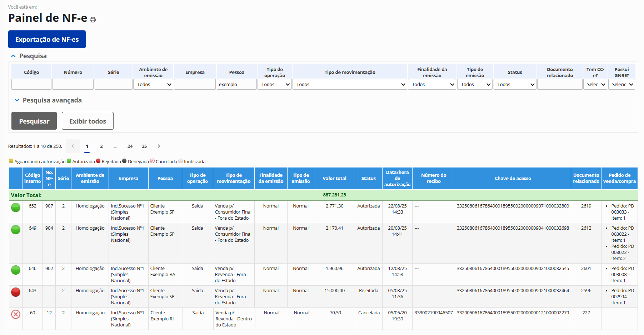The image size is (644, 335).
Task: Click the printer icon beside Painel de NF-e
Action: [93, 20]
